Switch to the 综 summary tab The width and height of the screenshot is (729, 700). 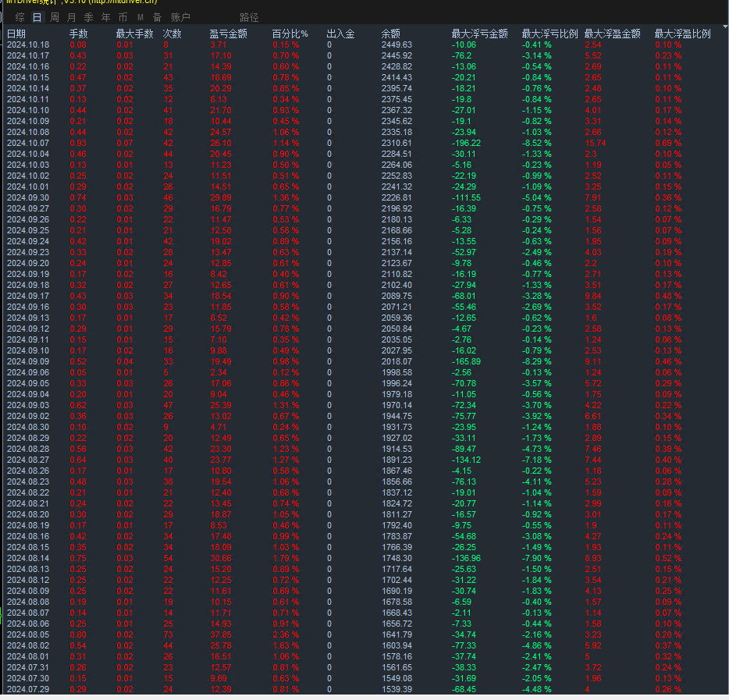point(20,18)
